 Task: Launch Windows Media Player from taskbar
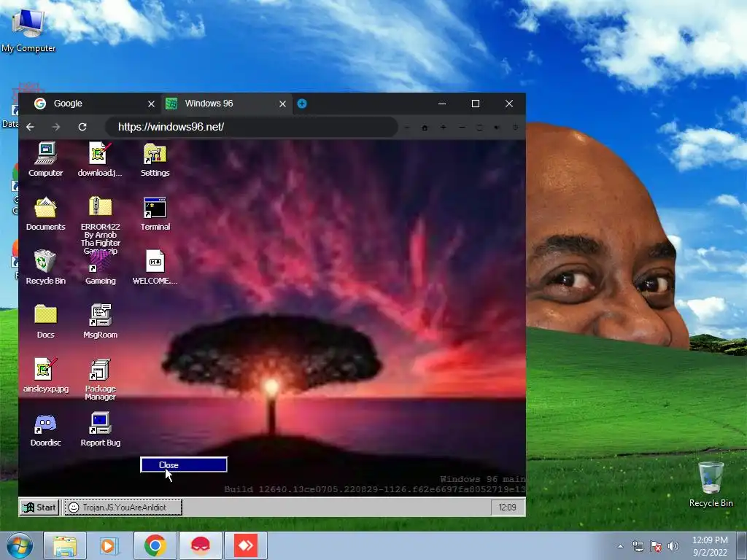(x=109, y=545)
